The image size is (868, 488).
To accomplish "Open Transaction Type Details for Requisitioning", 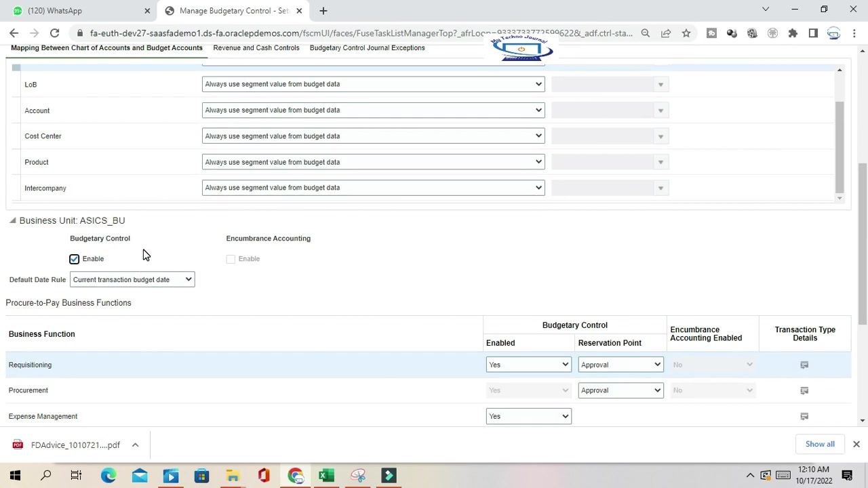I will (x=804, y=365).
